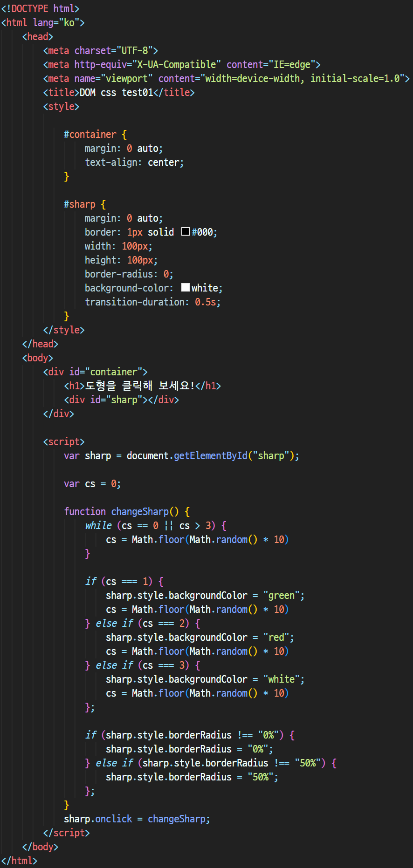This screenshot has width=413, height=868.
Task: Click the opening '<head>' tag
Action: point(38,36)
